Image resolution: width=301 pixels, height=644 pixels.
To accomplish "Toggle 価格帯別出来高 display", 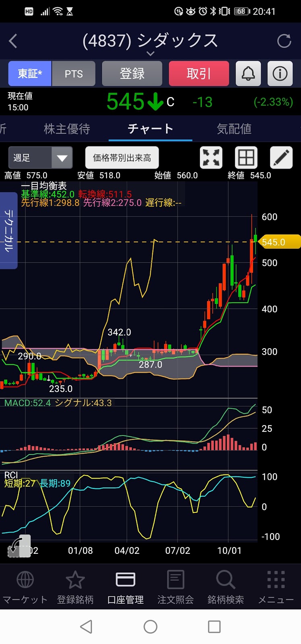I will coord(122,157).
